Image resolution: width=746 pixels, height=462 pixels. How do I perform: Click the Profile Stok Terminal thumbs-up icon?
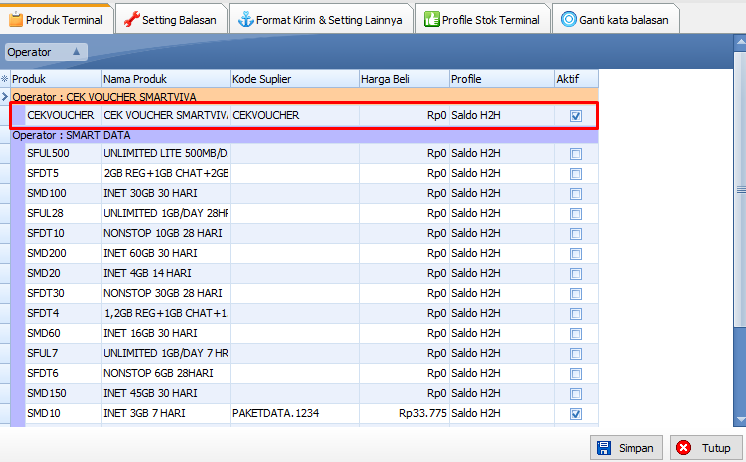[432, 20]
